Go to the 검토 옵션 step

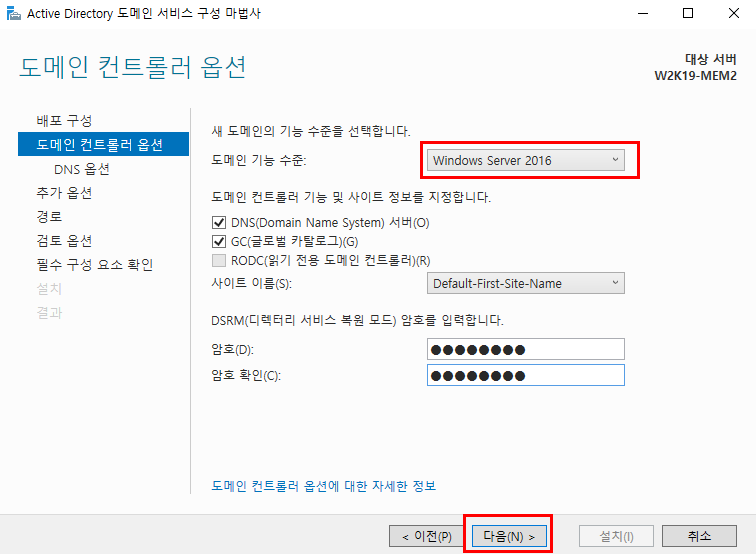click(64, 240)
